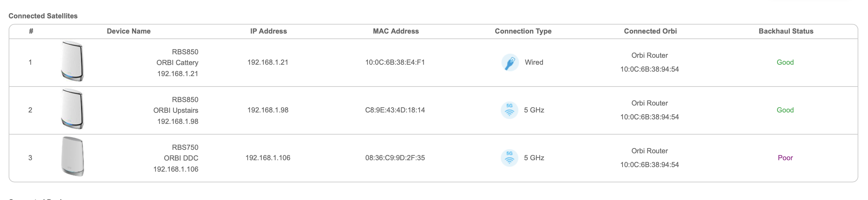Click the MAC Address column header
868x200 pixels.
click(x=396, y=31)
